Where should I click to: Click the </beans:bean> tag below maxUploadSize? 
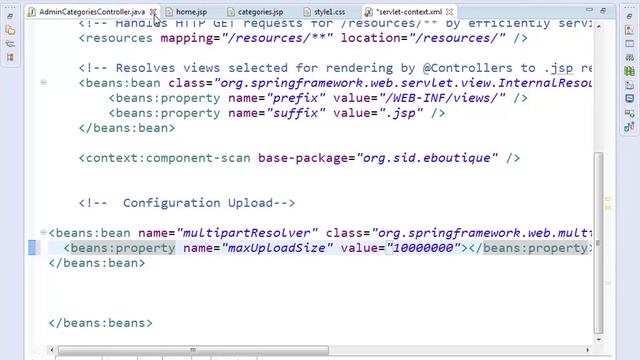tap(97, 263)
